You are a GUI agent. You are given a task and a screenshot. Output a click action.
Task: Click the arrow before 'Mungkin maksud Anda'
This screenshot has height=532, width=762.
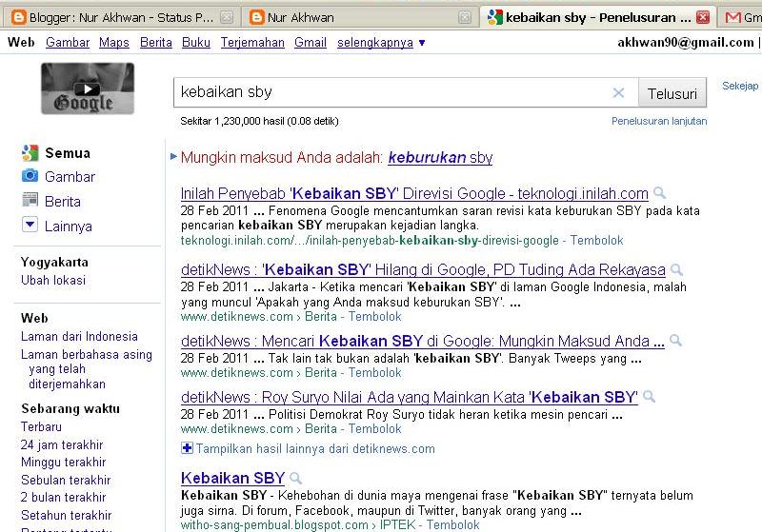click(x=173, y=156)
